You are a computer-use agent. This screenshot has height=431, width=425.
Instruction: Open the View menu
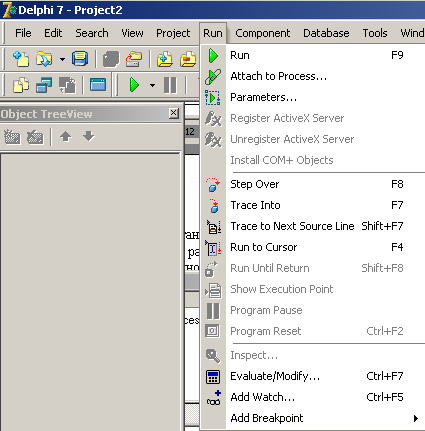click(132, 33)
